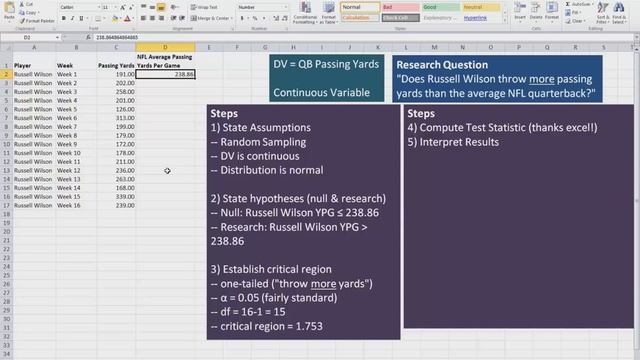Open the font name dropdown
The width and height of the screenshot is (640, 360).
[x=99, y=7]
